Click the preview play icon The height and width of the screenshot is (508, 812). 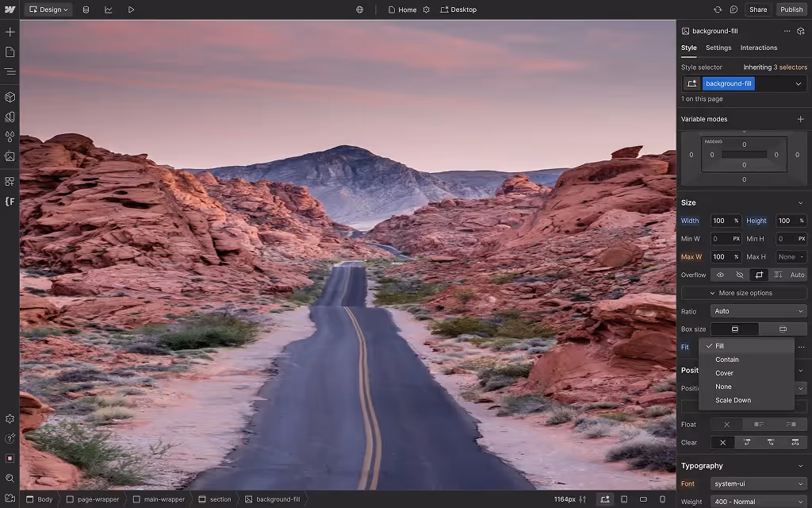click(132, 10)
